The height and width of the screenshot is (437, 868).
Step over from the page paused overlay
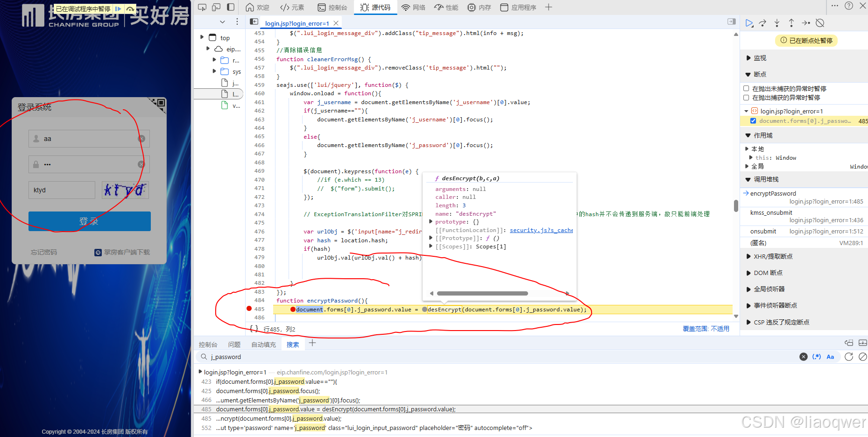pyautogui.click(x=130, y=9)
